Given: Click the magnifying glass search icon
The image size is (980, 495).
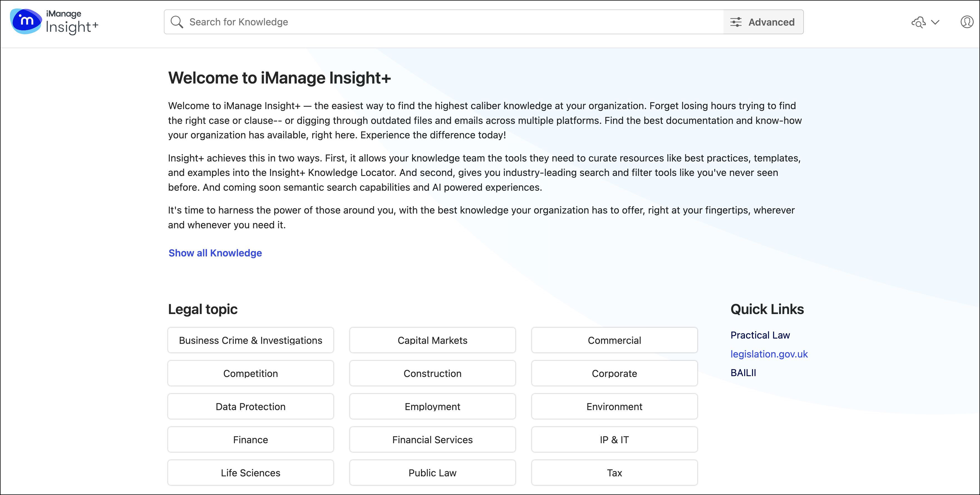Looking at the screenshot, I should click(x=176, y=22).
